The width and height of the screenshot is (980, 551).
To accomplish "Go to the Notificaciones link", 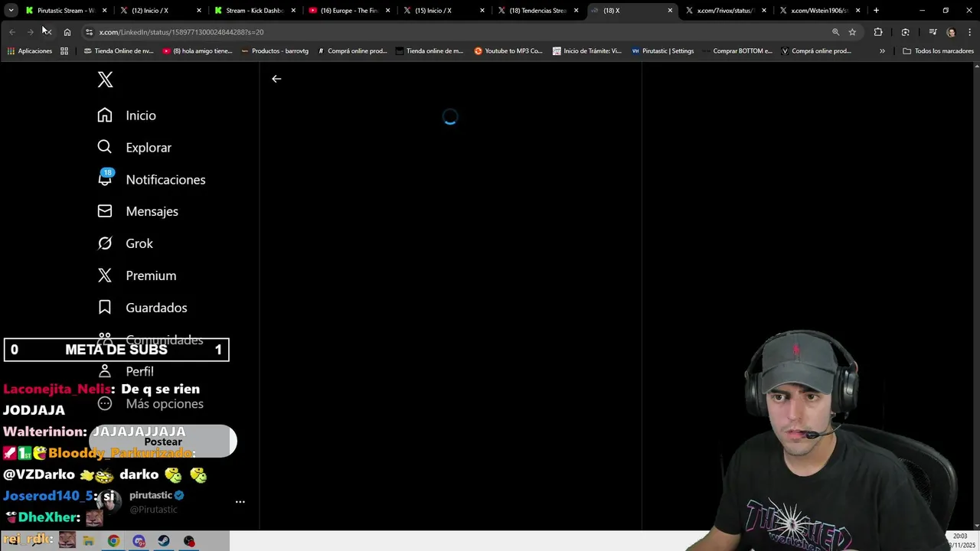I will pos(165,180).
